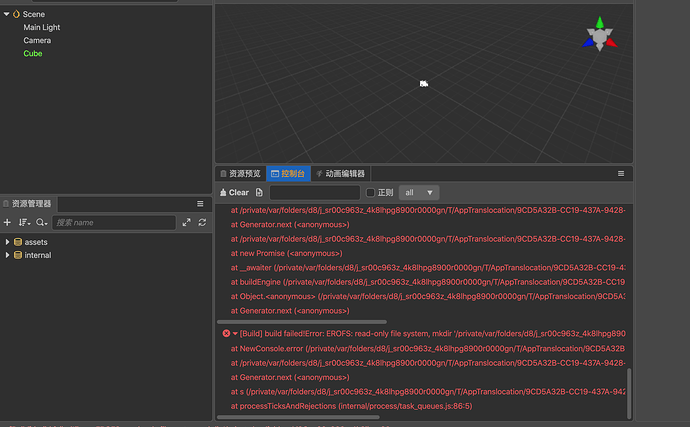Select the Cube node
Image resolution: width=690 pixels, height=427 pixels.
pyautogui.click(x=33, y=53)
